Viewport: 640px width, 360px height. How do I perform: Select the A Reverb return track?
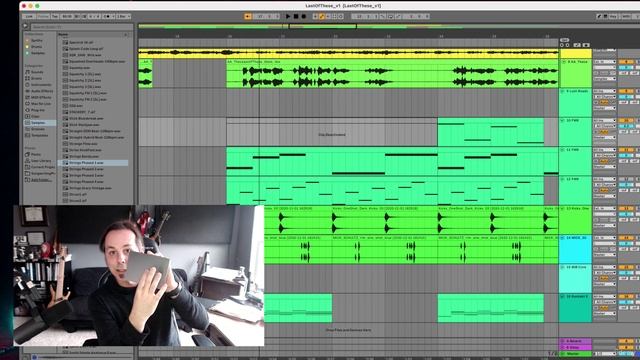(575, 341)
